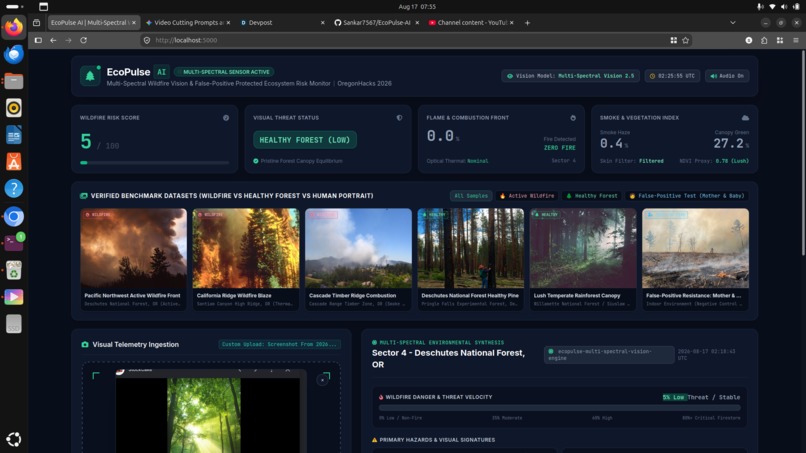Show applications with the Ubuntu logo button
The height and width of the screenshot is (453, 806).
coord(14,439)
